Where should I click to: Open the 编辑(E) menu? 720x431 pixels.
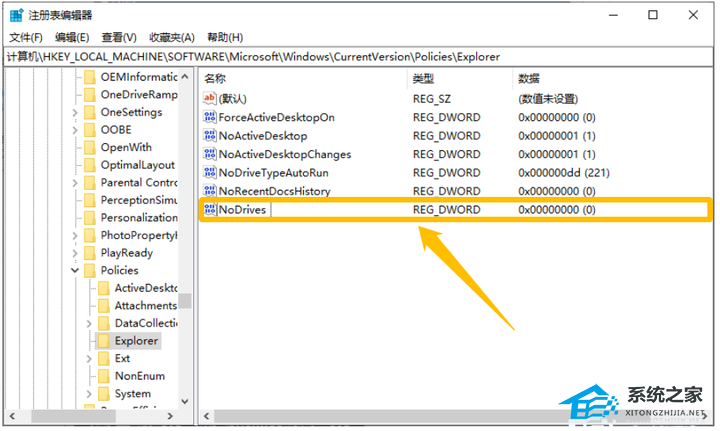[x=71, y=37]
